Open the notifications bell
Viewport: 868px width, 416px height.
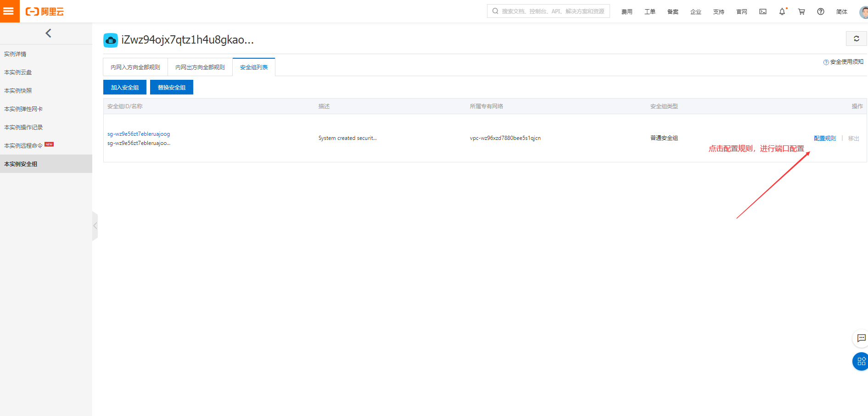click(782, 11)
